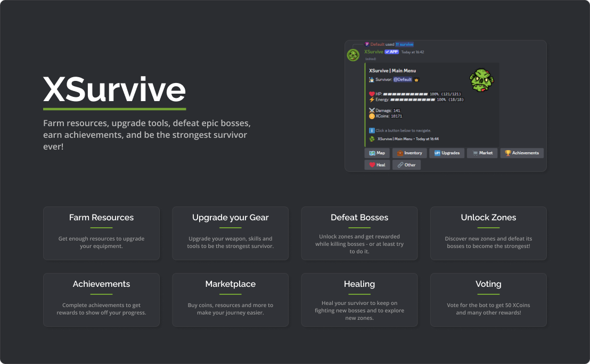Click the lightning bolt Energy icon
The height and width of the screenshot is (364, 590).
click(372, 100)
